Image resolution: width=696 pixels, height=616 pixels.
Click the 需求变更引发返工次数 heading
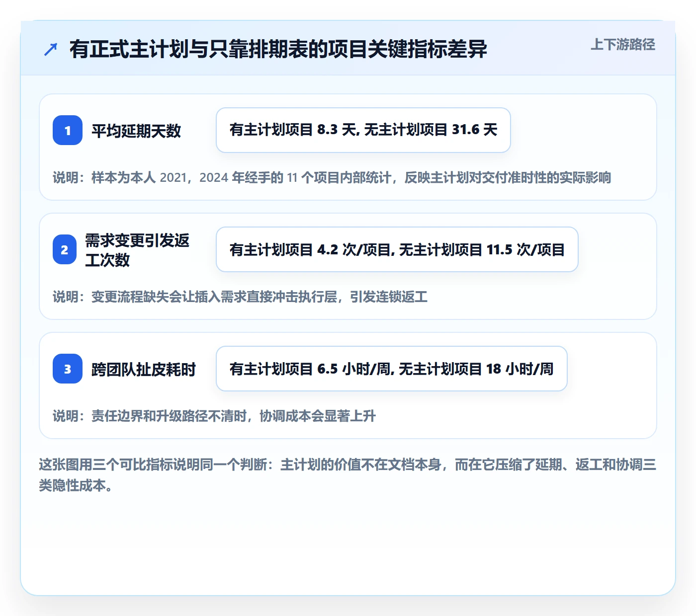(x=137, y=250)
